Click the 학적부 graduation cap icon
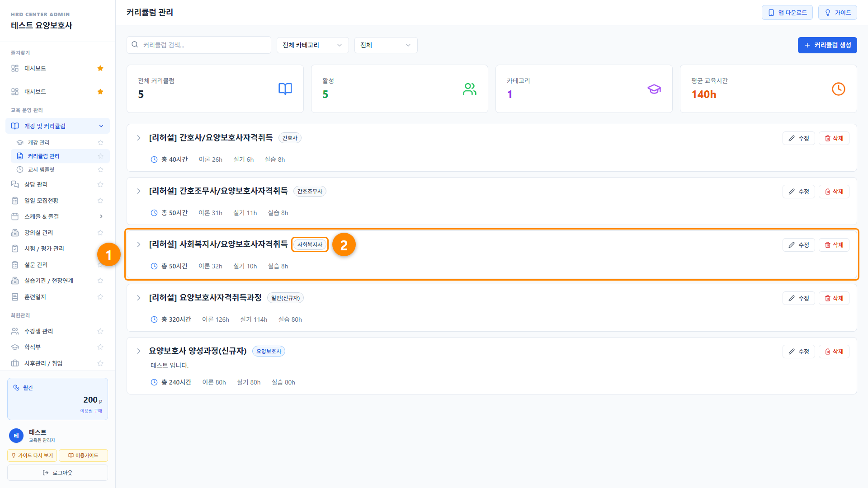Viewport: 868px width, 488px height. click(15, 347)
